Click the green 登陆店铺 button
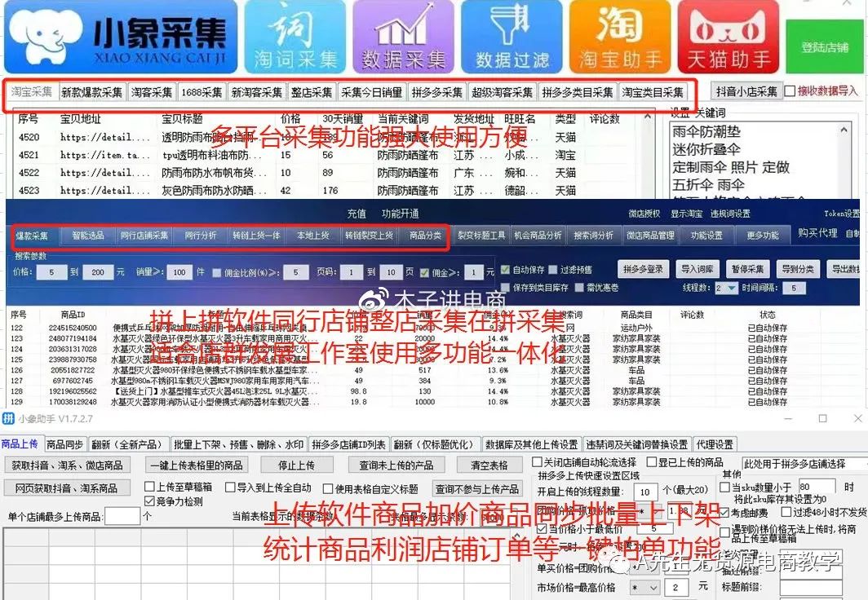 (825, 47)
